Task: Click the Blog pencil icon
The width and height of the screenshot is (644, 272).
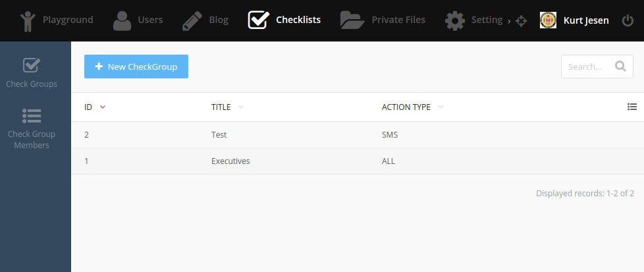Action: pos(192,21)
